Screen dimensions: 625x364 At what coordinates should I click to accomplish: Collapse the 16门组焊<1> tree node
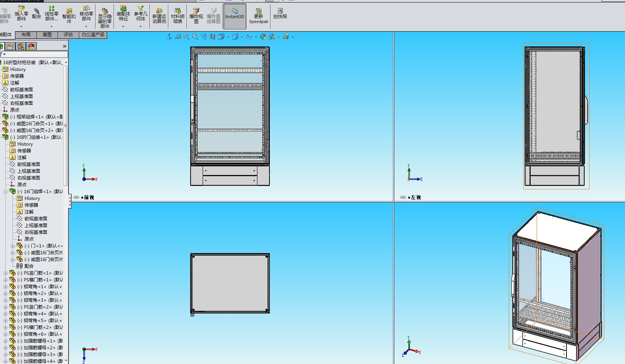6,192
